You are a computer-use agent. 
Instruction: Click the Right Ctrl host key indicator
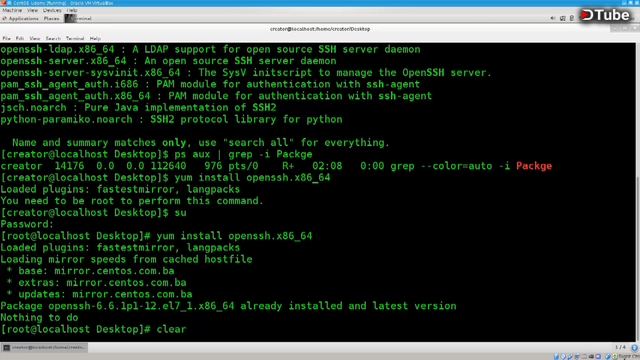tap(629, 357)
